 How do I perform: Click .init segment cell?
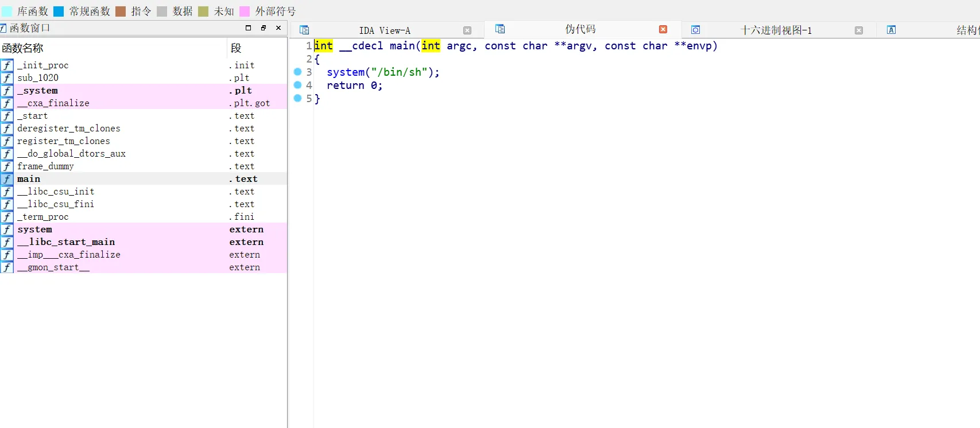(242, 65)
